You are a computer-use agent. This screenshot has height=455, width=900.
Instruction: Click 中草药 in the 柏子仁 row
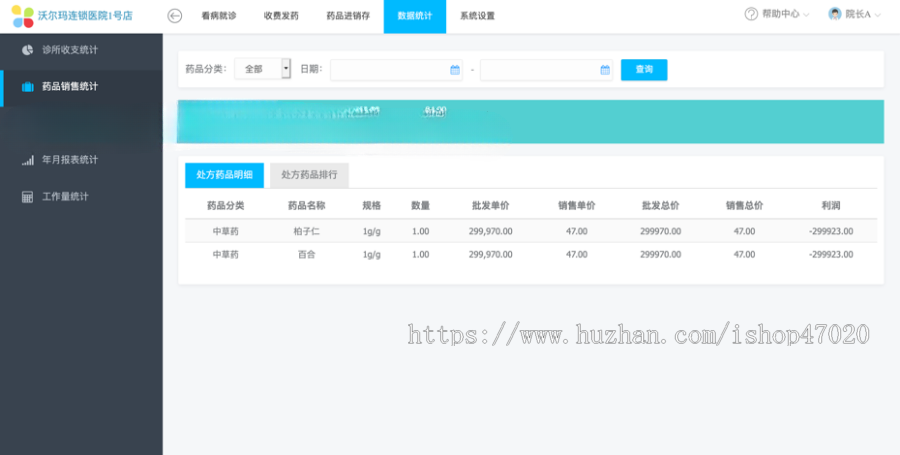226,231
